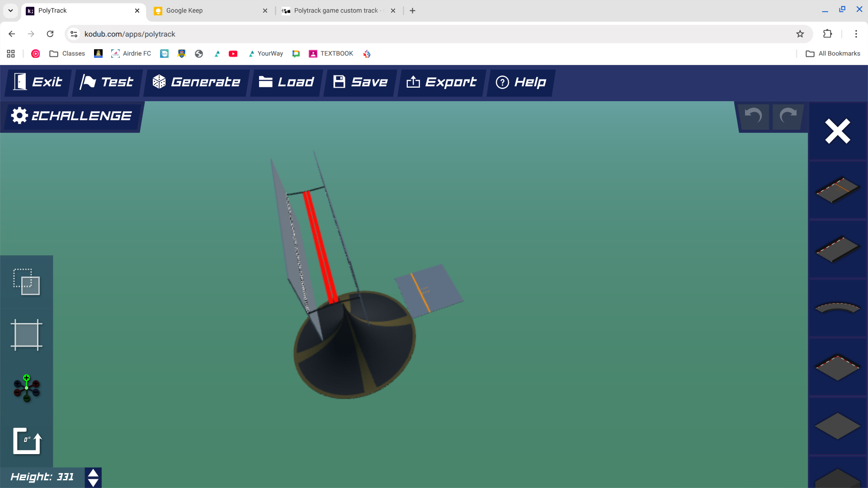Close the track parts panel

click(837, 131)
